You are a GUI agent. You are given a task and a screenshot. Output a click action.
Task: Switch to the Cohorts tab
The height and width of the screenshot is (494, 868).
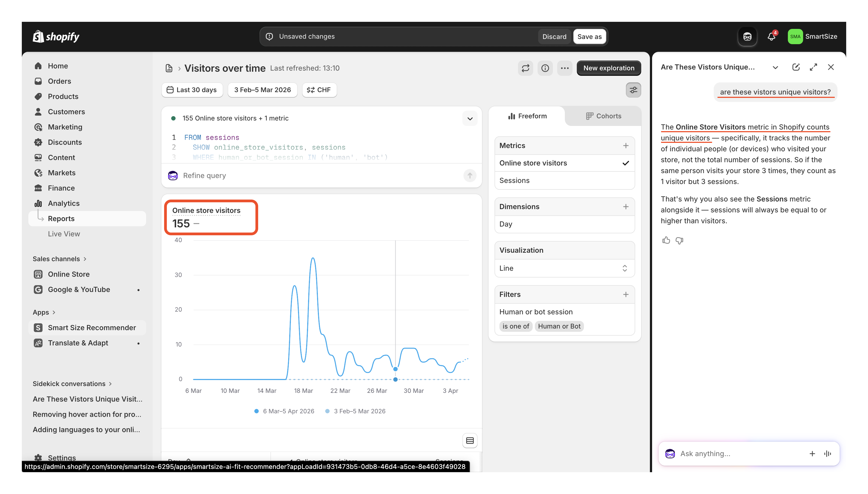[603, 116]
